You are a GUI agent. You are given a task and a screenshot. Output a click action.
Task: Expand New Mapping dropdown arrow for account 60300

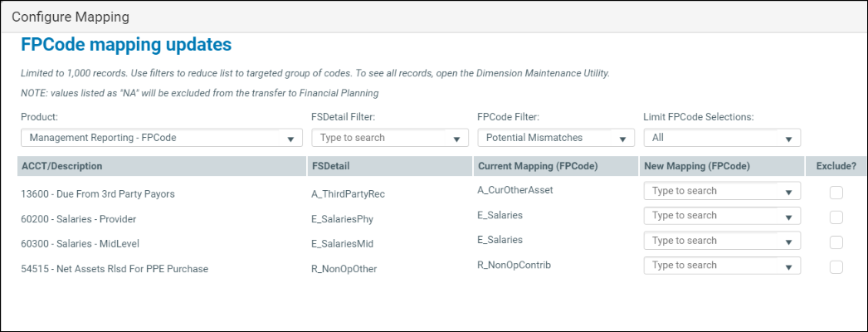[788, 242]
